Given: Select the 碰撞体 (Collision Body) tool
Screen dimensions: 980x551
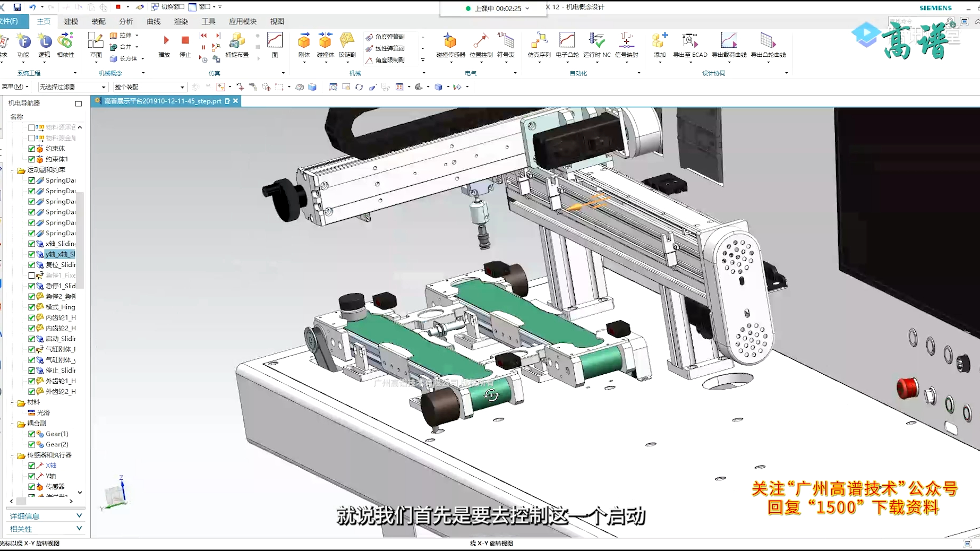Looking at the screenshot, I should (325, 42).
